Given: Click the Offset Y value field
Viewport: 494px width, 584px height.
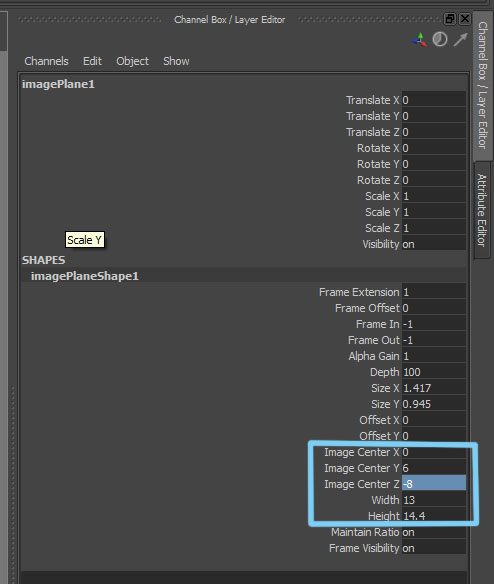Looking at the screenshot, I should (434, 436).
